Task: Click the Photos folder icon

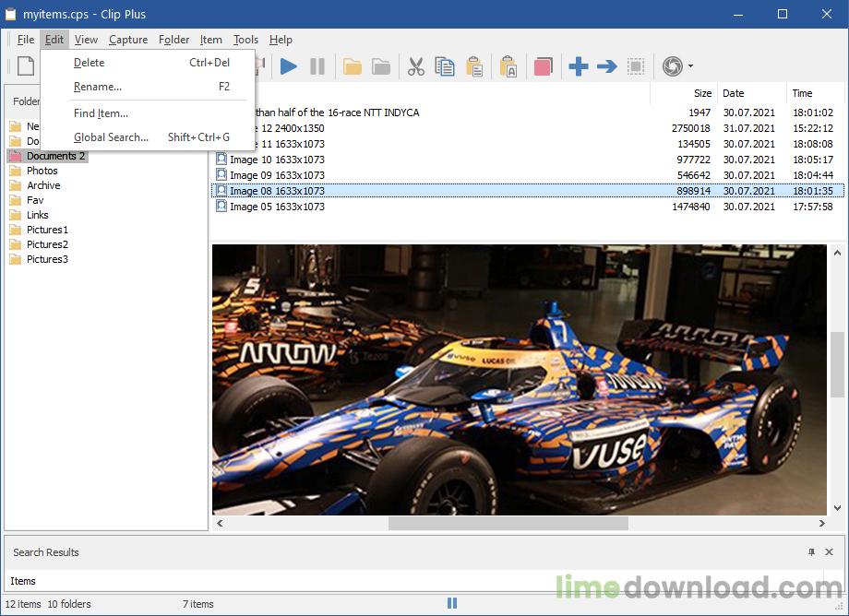Action: 16,171
